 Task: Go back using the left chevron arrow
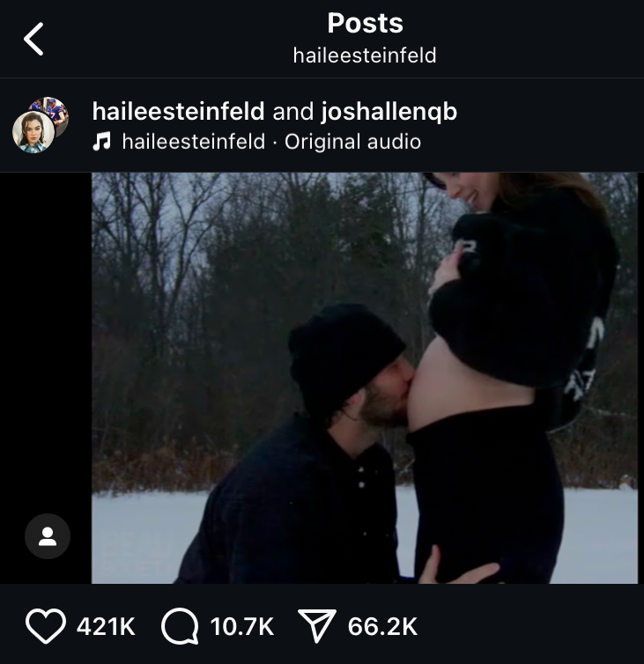tap(33, 39)
